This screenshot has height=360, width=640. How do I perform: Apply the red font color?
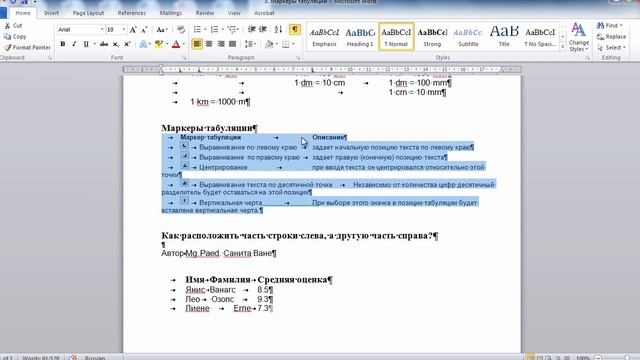(x=176, y=44)
